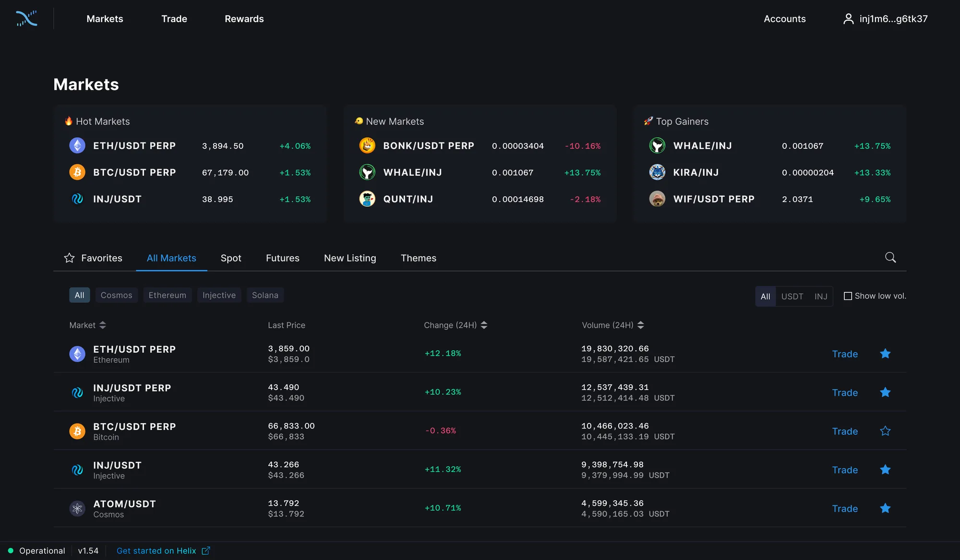Click the rocket icon beside Top Gainers
The image size is (960, 560).
pyautogui.click(x=648, y=121)
